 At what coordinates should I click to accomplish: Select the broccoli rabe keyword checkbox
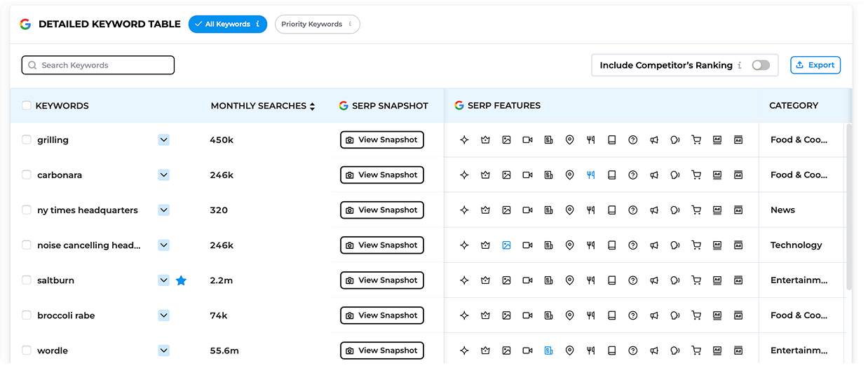tap(27, 315)
